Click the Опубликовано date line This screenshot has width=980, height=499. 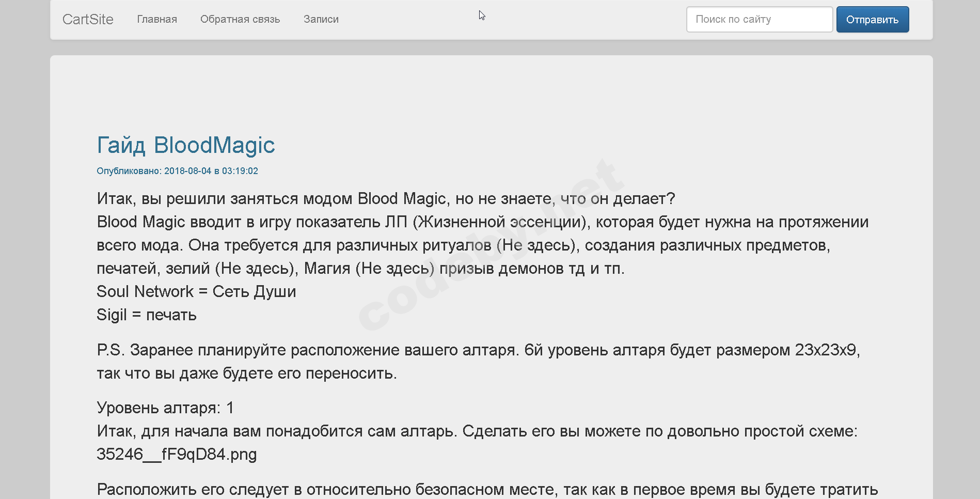pyautogui.click(x=177, y=171)
